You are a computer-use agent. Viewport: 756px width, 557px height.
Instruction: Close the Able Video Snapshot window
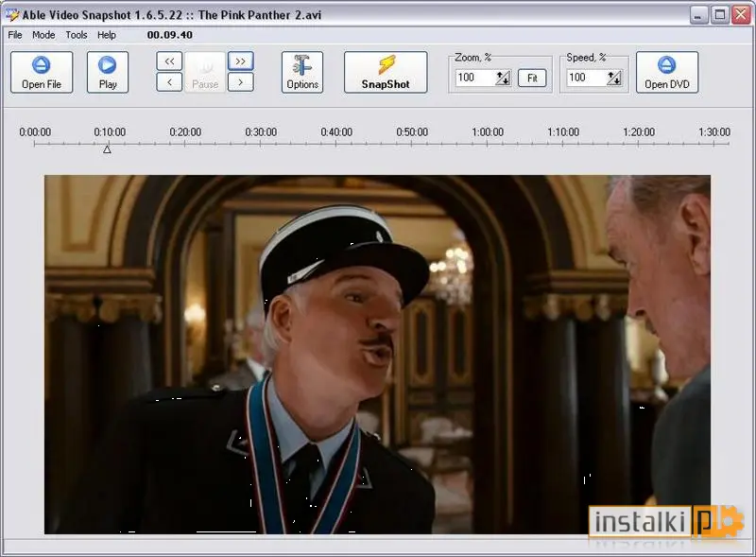point(742,14)
